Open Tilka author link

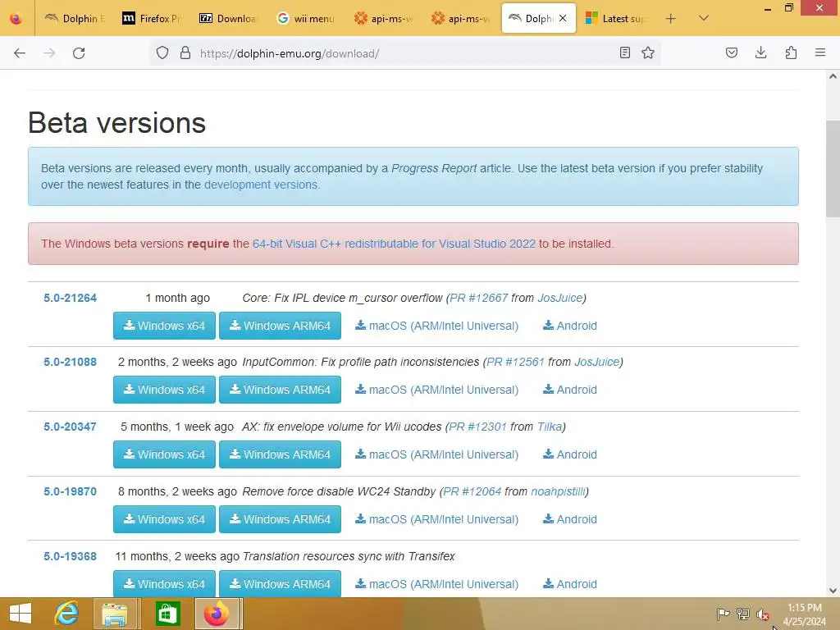550,427
